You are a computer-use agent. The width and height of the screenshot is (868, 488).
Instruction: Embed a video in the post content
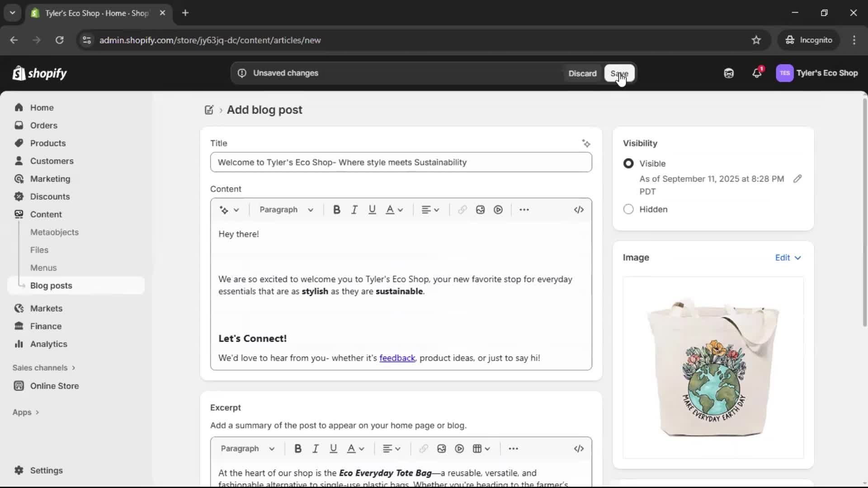coord(498,209)
